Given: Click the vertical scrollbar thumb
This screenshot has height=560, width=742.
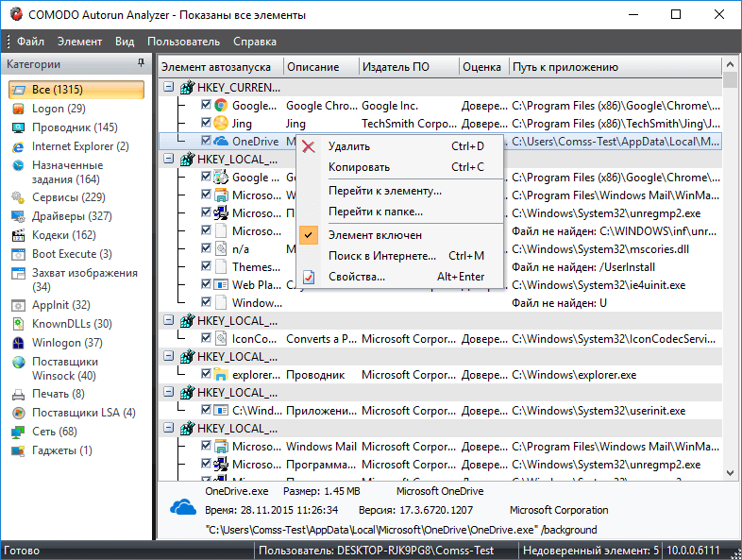Looking at the screenshot, I should point(730,80).
